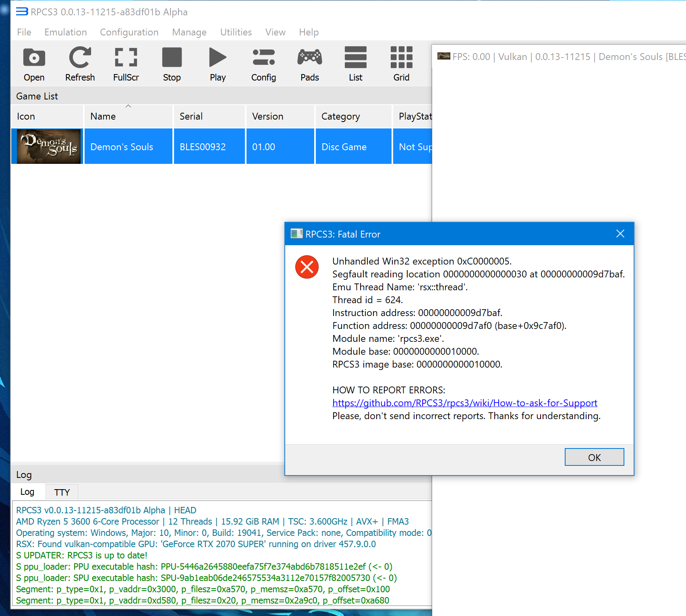
Task: Click the red error icon in dialog
Action: tap(307, 267)
